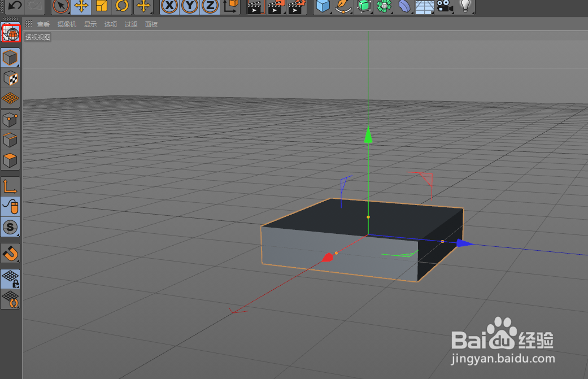This screenshot has height=379, width=588.
Task: Open the blue Cube primitives palette
Action: click(323, 6)
